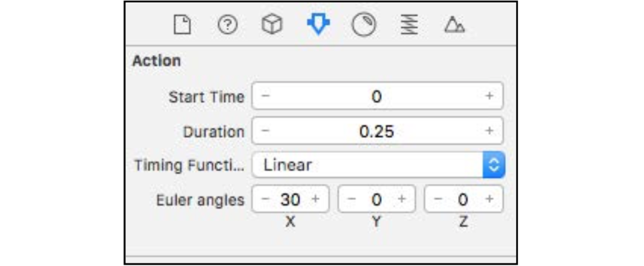The width and height of the screenshot is (644, 266).
Task: Open the Scene inspector mountains icon
Action: [454, 25]
